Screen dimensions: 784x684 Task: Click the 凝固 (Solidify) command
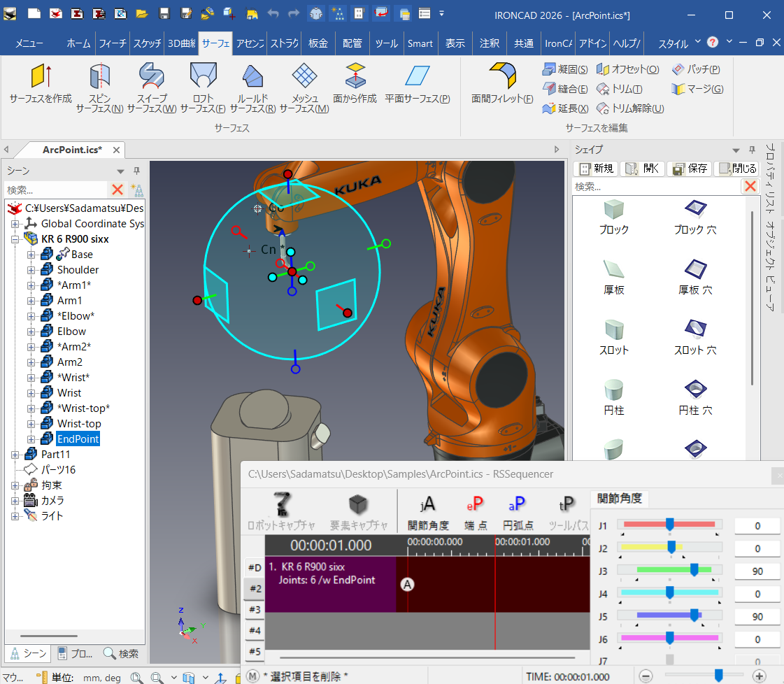pyautogui.click(x=565, y=69)
